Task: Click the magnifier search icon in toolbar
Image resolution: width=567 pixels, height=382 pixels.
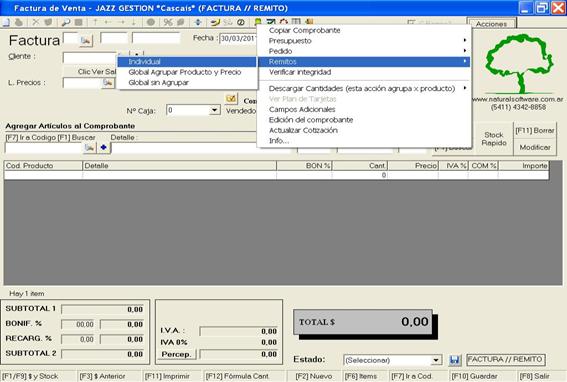Action: point(65,22)
